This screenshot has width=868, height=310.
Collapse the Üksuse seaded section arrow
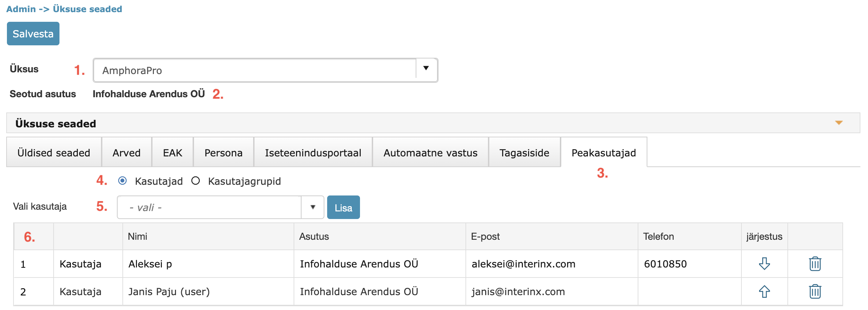tap(839, 123)
